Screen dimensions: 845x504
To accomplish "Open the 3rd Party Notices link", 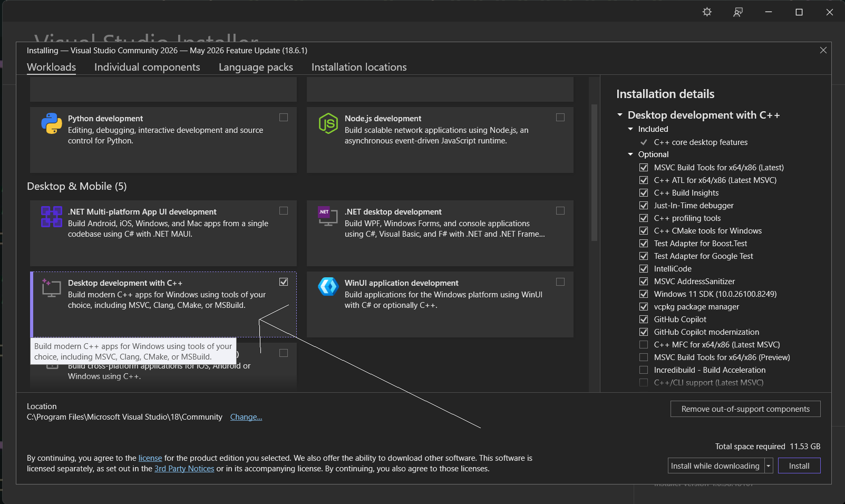I will tap(184, 469).
